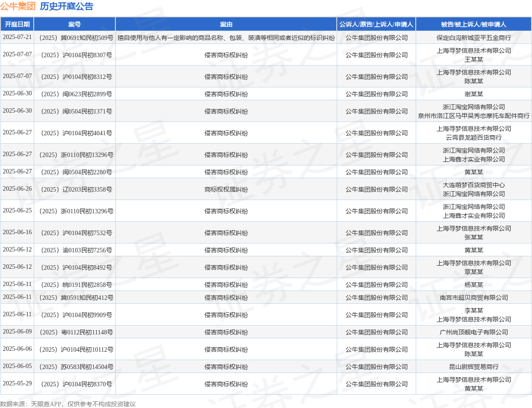Click 侵害商标权纠纷 in the 苏0583民初14504号 row
The width and height of the screenshot is (532, 408).
click(226, 367)
